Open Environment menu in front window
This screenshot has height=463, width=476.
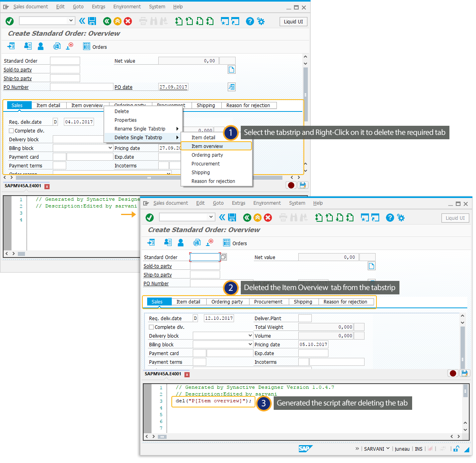tap(267, 203)
